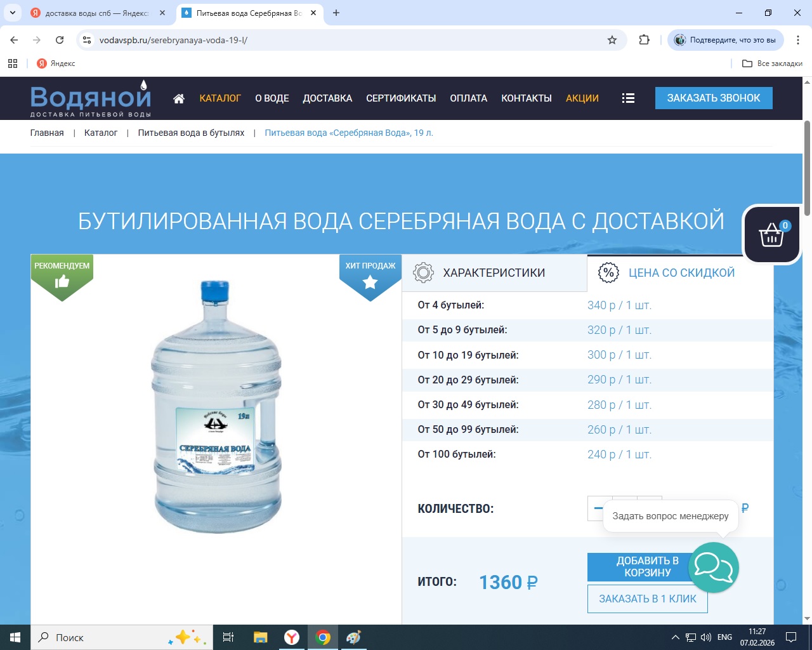Open the Chrome three-dot menu
This screenshot has width=812, height=650.
[x=798, y=40]
